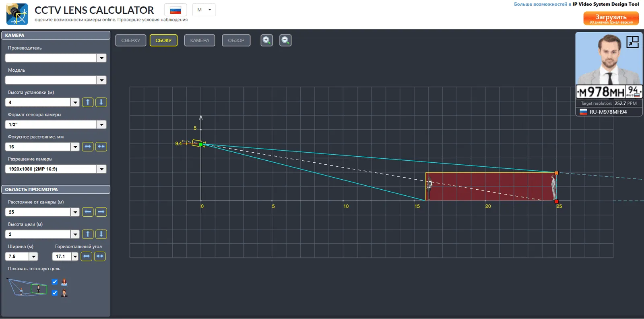Switch to the СБОКУ view tab

click(x=163, y=40)
